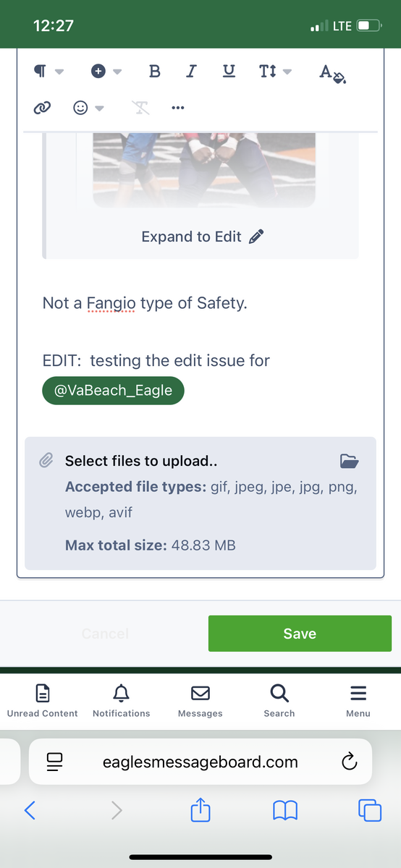Viewport: 401px width, 868px height.
Task: Toggle underline formatting
Action: click(229, 71)
